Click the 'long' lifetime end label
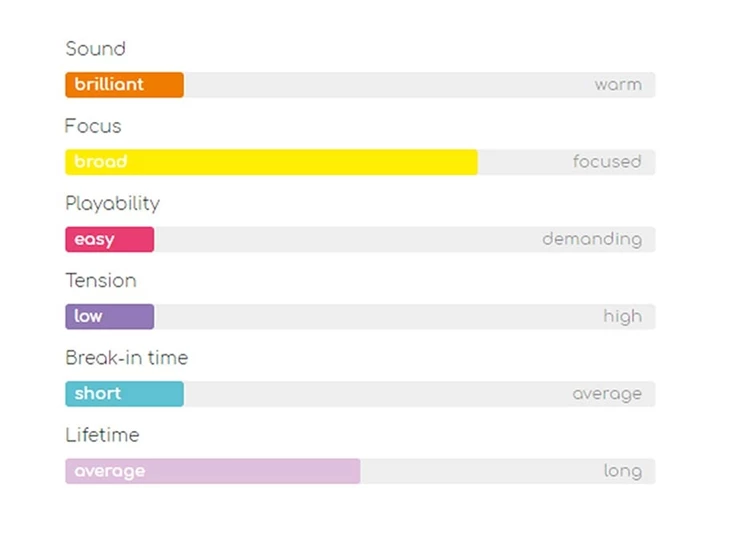 click(x=622, y=471)
